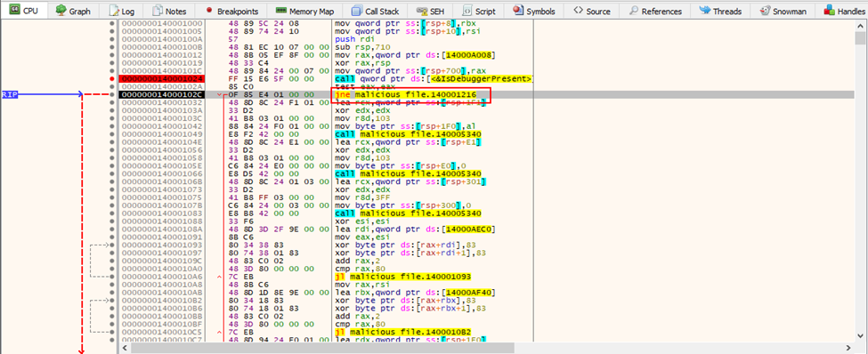
Task: Open the Script tab
Action: [479, 11]
